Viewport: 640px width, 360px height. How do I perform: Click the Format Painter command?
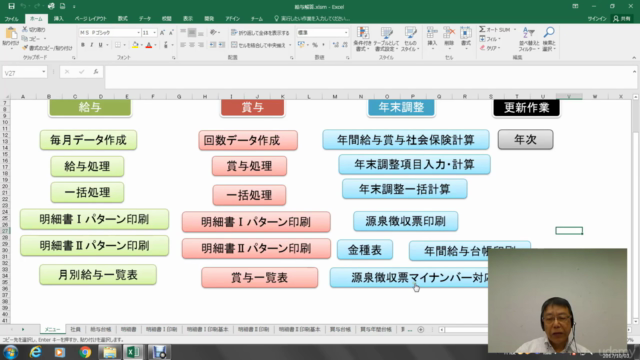[47, 48]
